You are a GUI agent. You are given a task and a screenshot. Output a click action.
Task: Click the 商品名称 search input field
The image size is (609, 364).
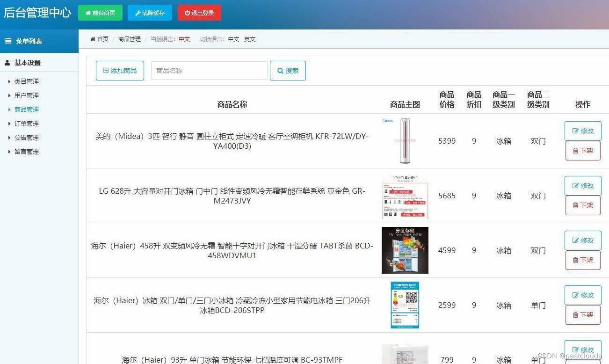tap(209, 70)
